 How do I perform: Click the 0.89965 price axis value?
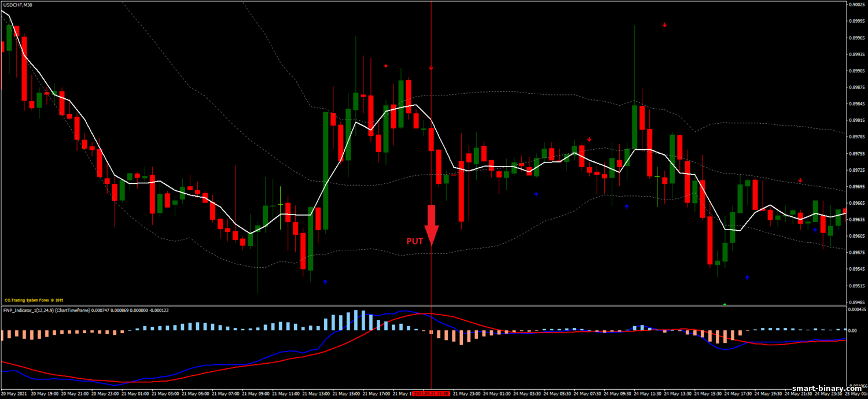pyautogui.click(x=856, y=38)
